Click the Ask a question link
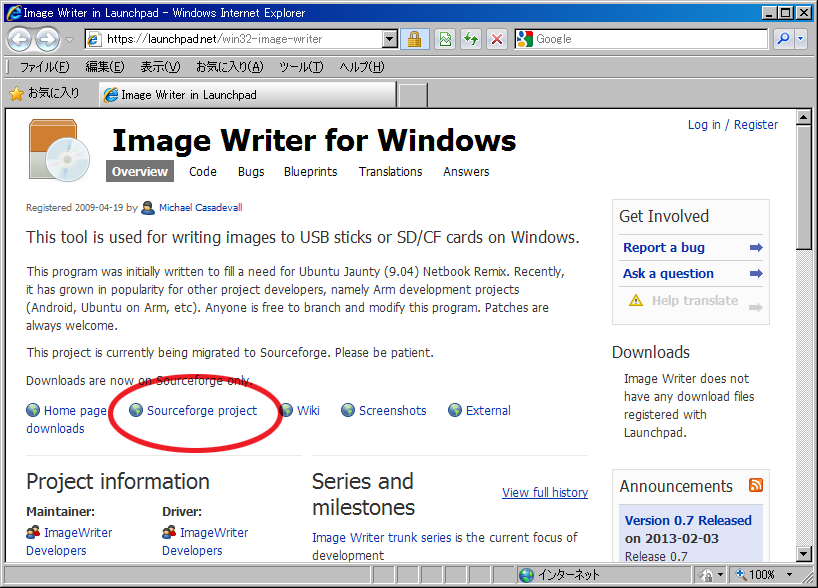This screenshot has width=818, height=588. [x=668, y=273]
